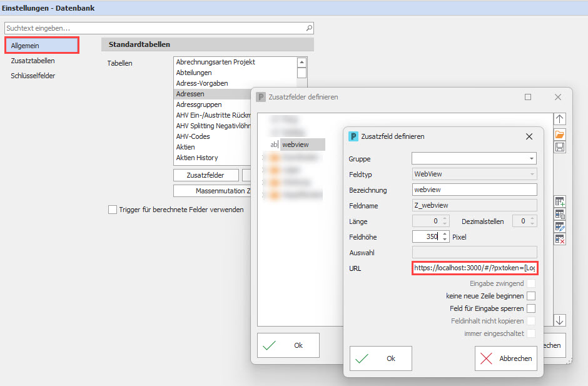Click the move field down arrow icon

pos(560,320)
